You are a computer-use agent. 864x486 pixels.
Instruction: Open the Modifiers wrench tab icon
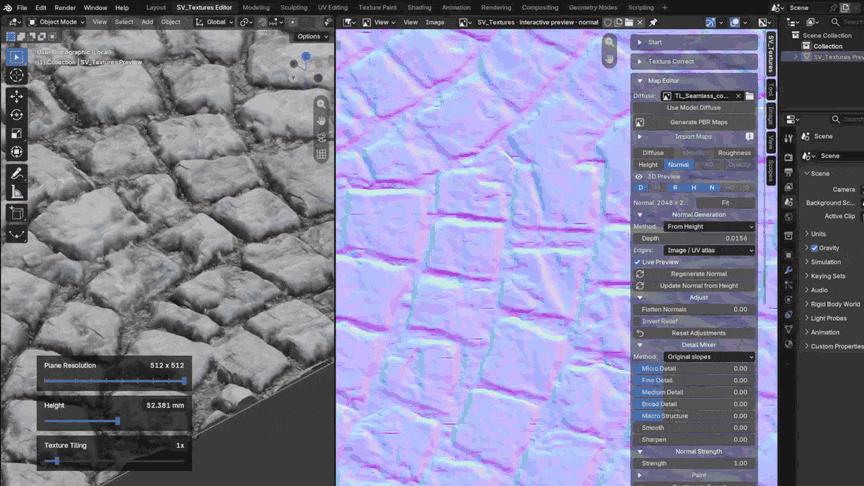789,270
